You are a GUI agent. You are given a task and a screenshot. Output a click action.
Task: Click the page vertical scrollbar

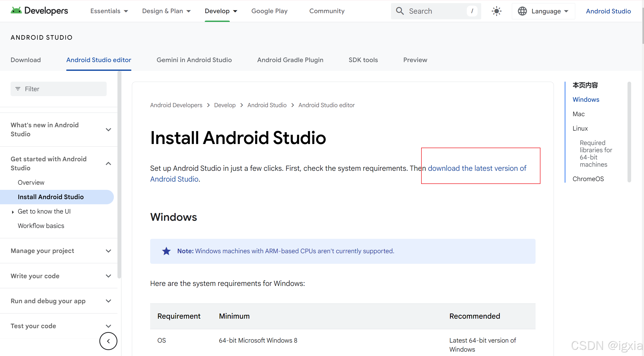[643, 26]
